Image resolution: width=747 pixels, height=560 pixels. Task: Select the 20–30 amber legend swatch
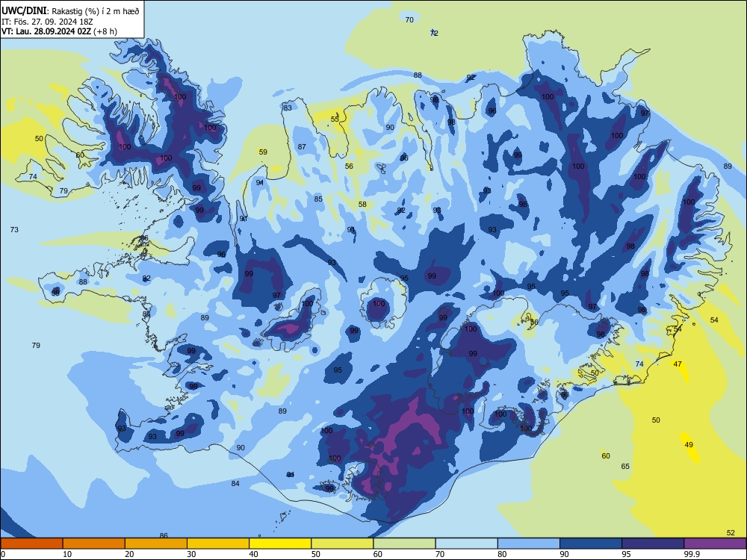pyautogui.click(x=156, y=544)
